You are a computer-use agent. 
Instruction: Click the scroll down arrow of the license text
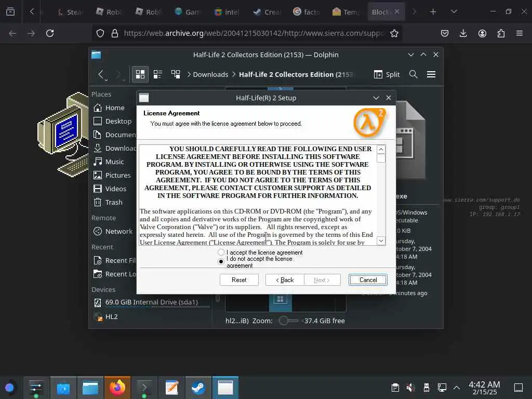coord(381,241)
